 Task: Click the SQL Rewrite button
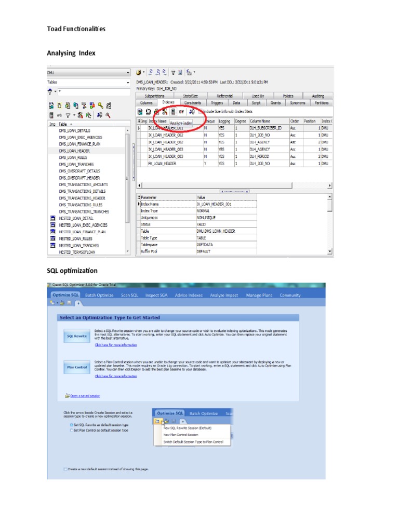77,336
